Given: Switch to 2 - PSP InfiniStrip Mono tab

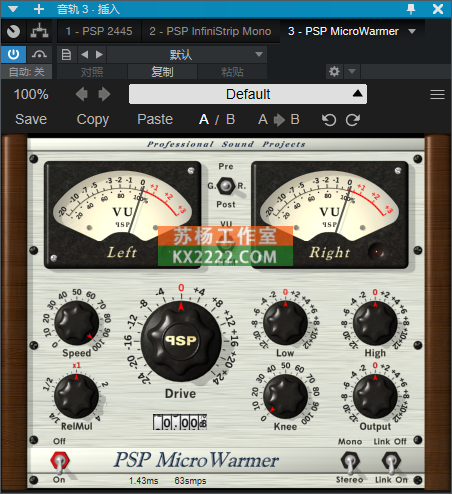Looking at the screenshot, I should [x=210, y=31].
